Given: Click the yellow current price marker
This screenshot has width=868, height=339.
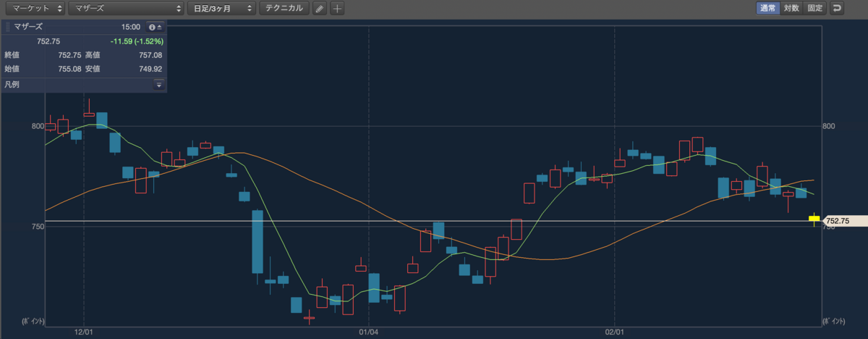Looking at the screenshot, I should click(x=814, y=219).
